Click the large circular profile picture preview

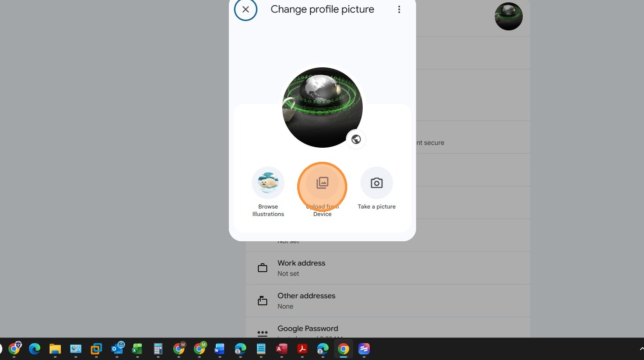tap(322, 108)
